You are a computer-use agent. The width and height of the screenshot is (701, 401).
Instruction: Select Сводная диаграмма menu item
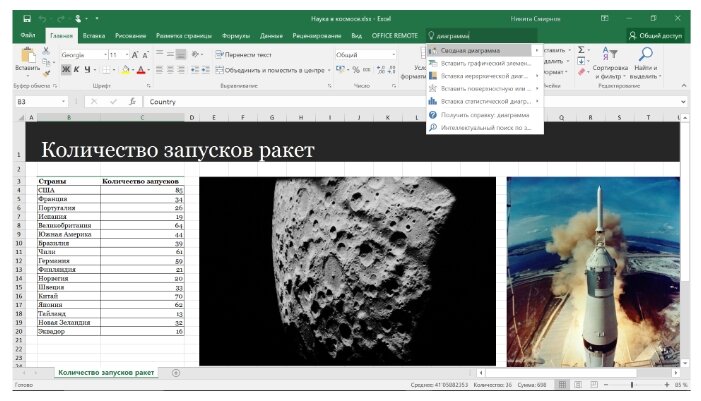tap(485, 51)
